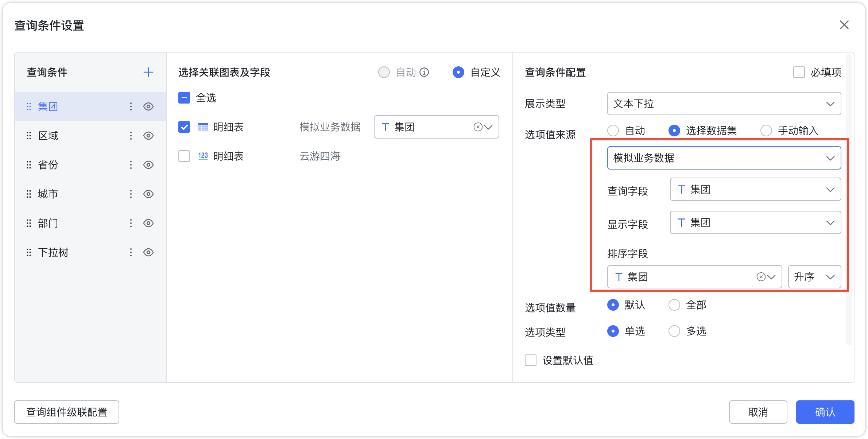The width and height of the screenshot is (868, 439).
Task: Grab the drag handle beside 省份
Action: (29, 165)
